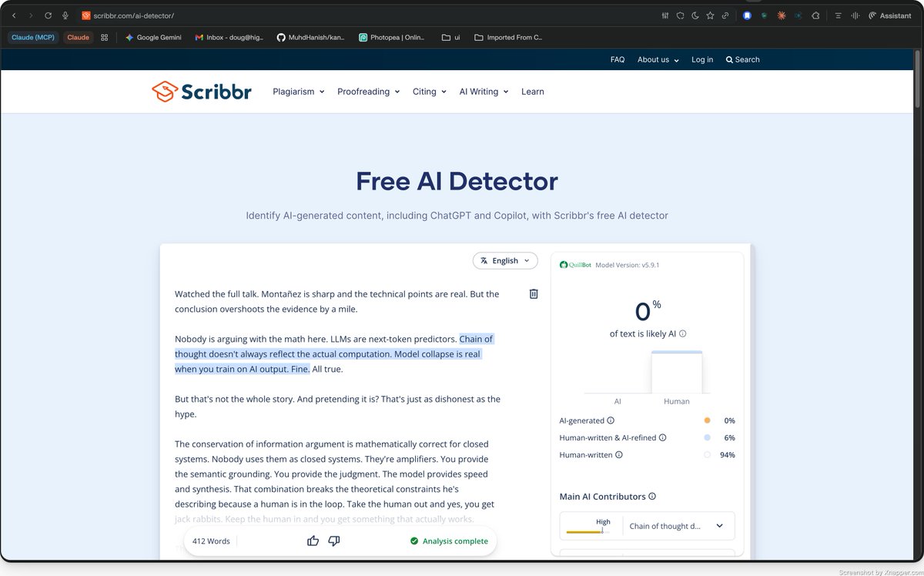Open the Claude (MCP) bookmark
924x576 pixels.
pyautogui.click(x=33, y=37)
